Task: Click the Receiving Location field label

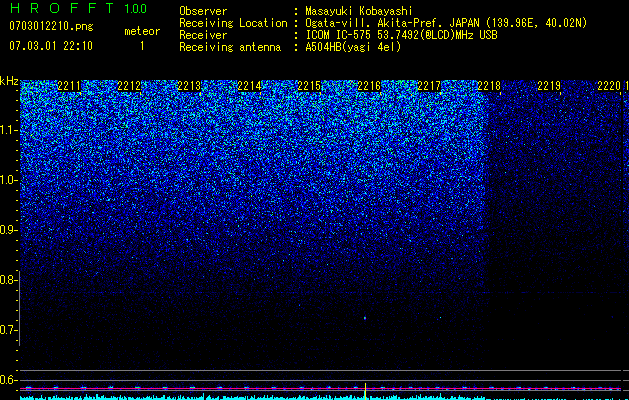Action: [233, 23]
